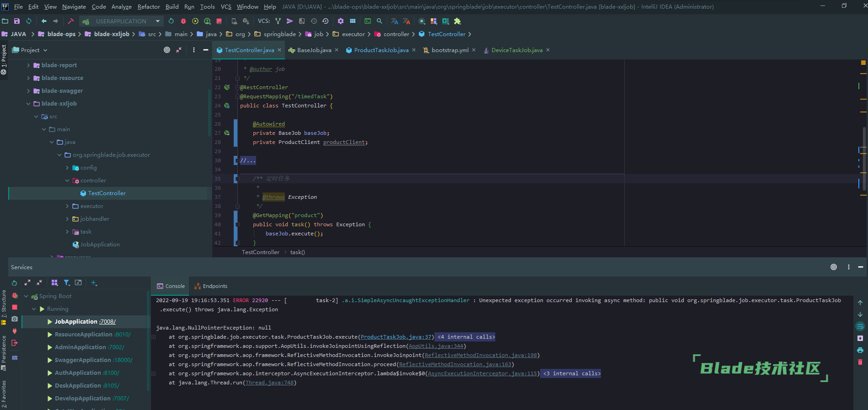Click the Synchronize refresh icon in toolbar

tap(29, 21)
